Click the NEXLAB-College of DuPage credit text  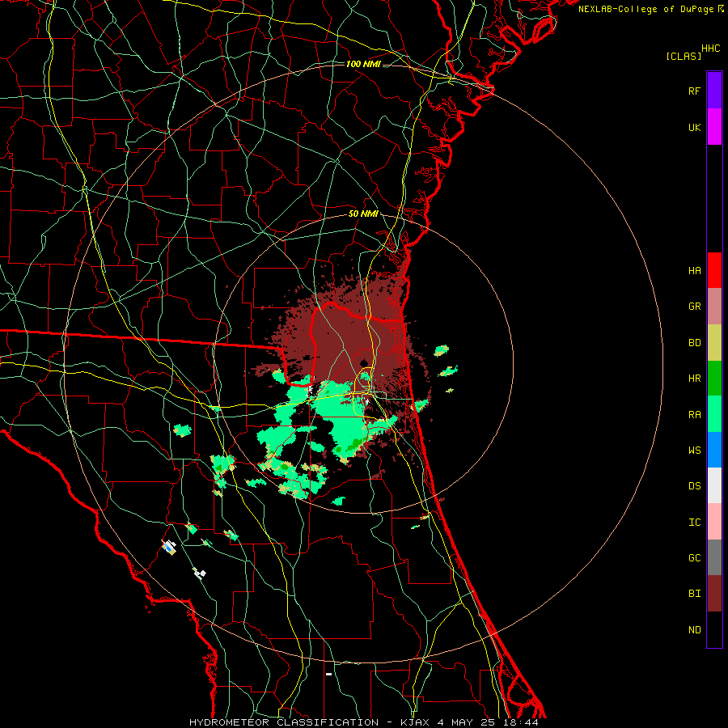click(x=645, y=9)
